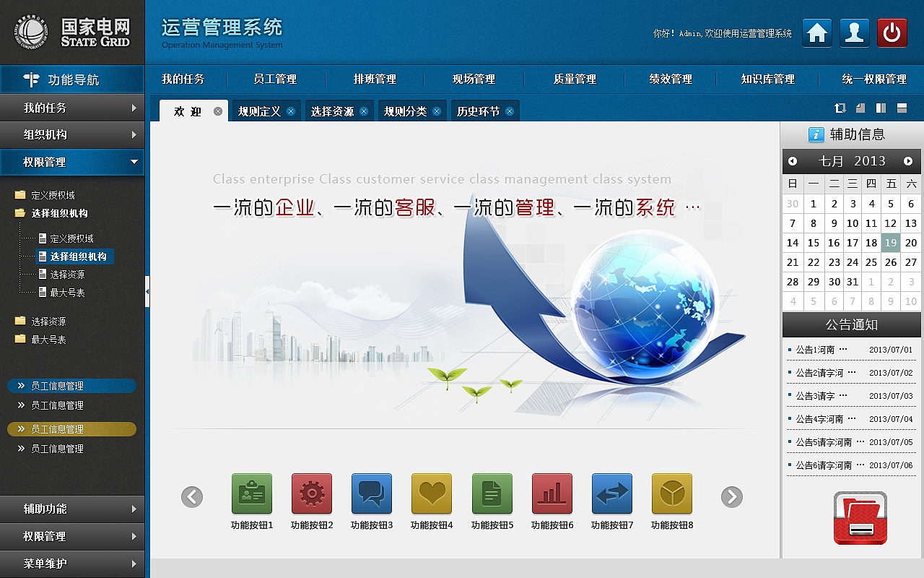Show next function buttons with right arrow
The height and width of the screenshot is (578, 924).
coord(732,497)
